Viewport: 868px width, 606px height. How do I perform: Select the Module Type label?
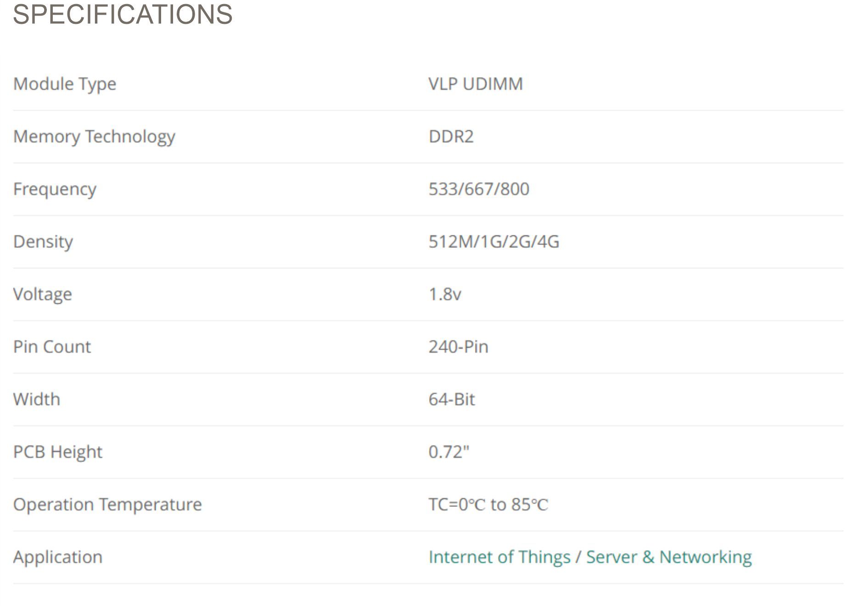tap(65, 84)
